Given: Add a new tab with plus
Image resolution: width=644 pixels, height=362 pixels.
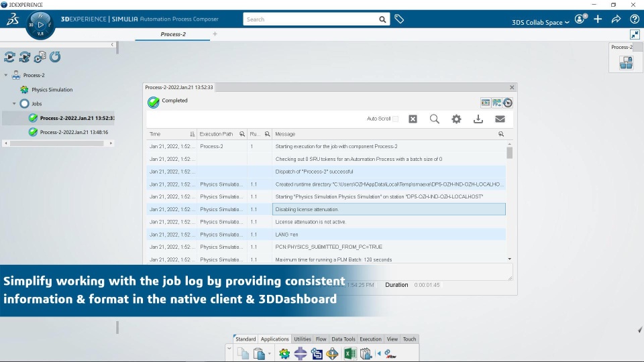Looking at the screenshot, I should (215, 34).
